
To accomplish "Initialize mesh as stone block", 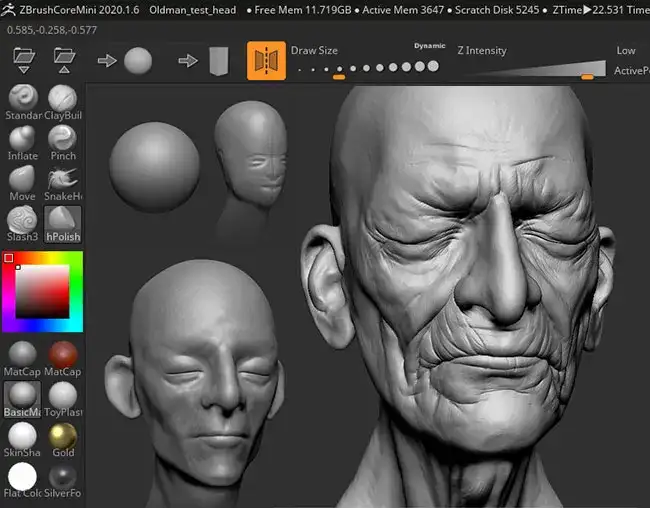I will pos(219,61).
